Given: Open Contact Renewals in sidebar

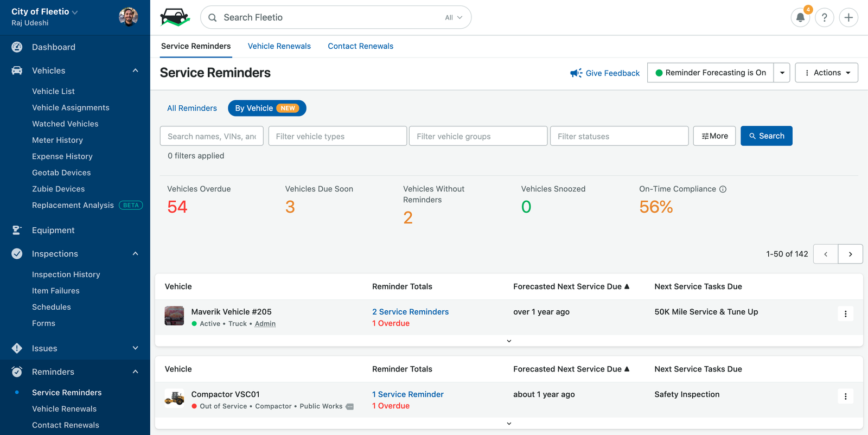Looking at the screenshot, I should coord(66,425).
